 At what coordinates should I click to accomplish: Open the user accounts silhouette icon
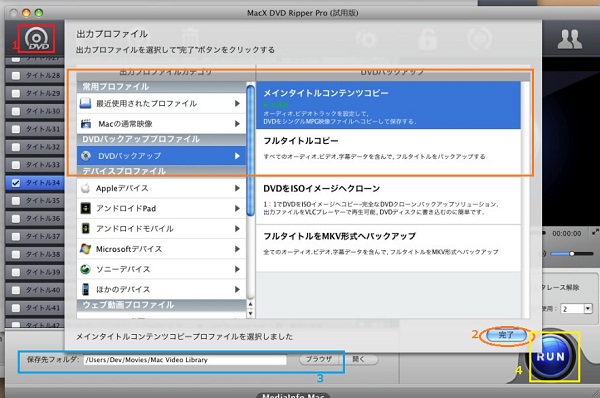(x=570, y=39)
